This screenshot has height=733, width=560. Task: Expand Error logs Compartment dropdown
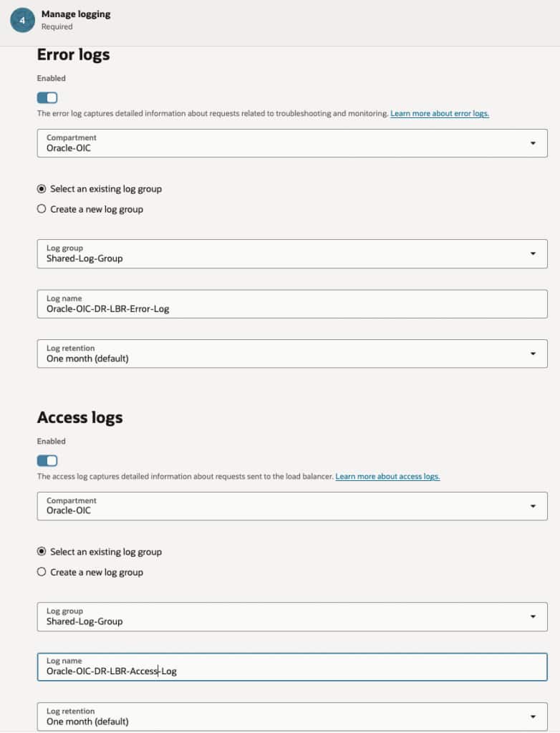pyautogui.click(x=292, y=143)
